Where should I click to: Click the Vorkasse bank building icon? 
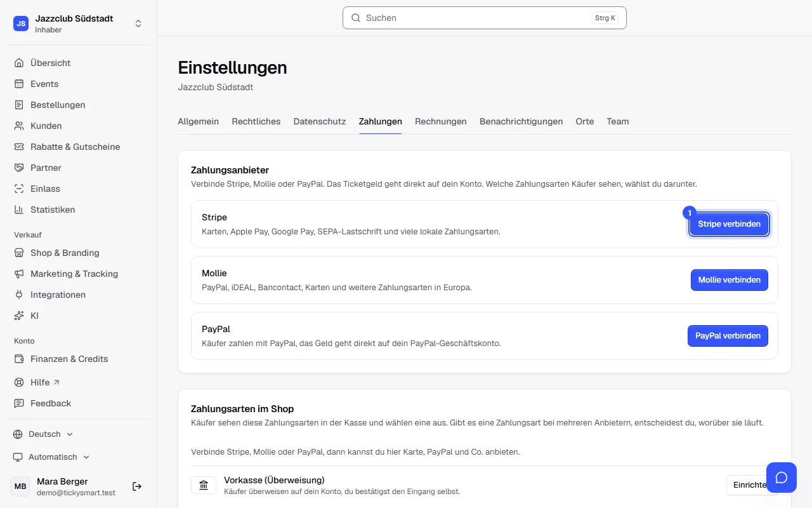coord(204,486)
